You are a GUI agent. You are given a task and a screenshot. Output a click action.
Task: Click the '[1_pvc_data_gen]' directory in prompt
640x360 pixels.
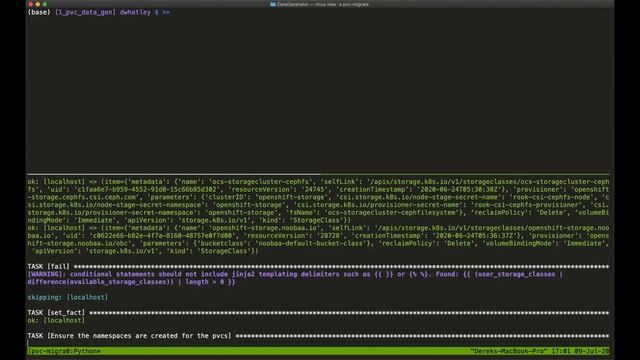pyautogui.click(x=85, y=12)
